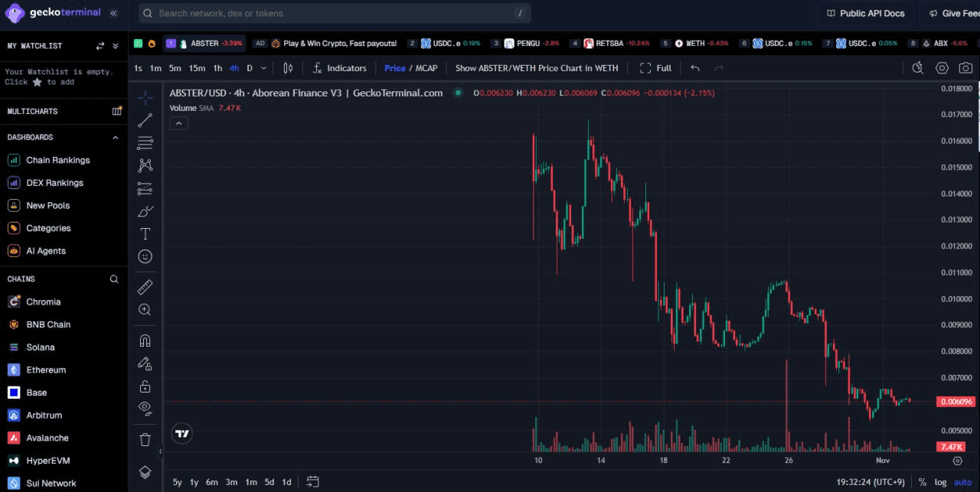Remove drawings with the trash icon
The image size is (980, 492).
tap(145, 438)
